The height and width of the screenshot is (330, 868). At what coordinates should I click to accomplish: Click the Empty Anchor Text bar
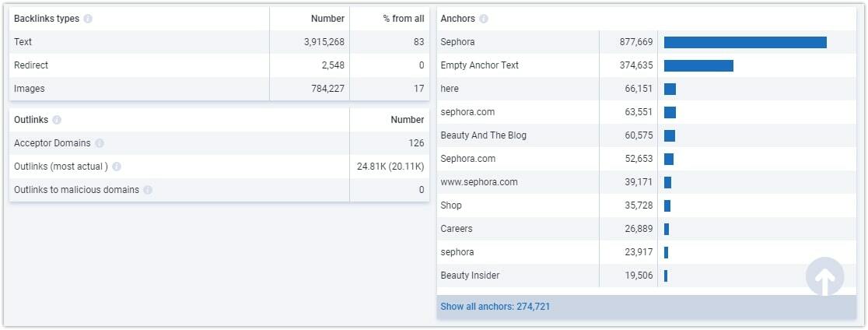(x=698, y=65)
